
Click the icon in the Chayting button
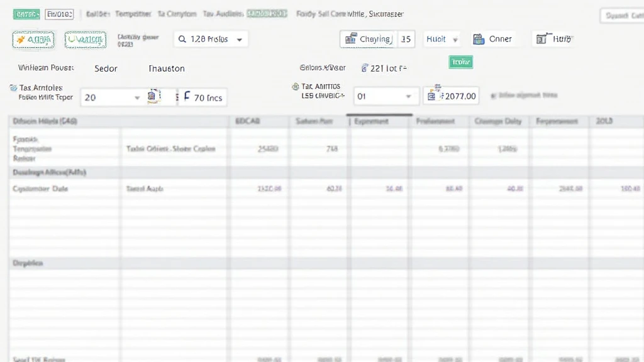(351, 39)
